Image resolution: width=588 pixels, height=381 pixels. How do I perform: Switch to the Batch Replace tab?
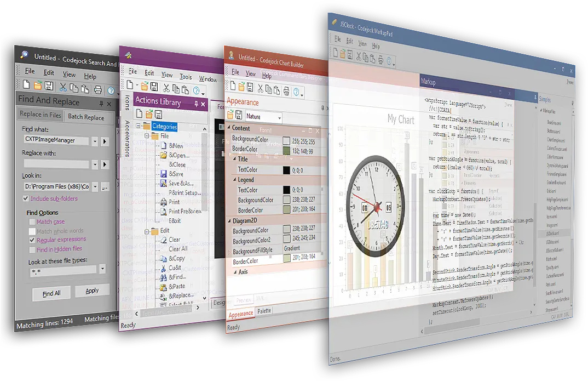click(86, 117)
